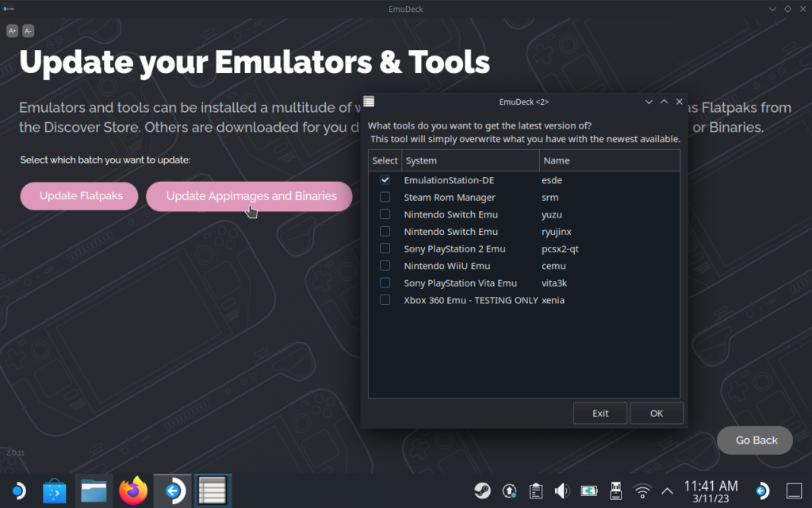
Task: Open the dialog window menu icon
Action: tap(369, 102)
